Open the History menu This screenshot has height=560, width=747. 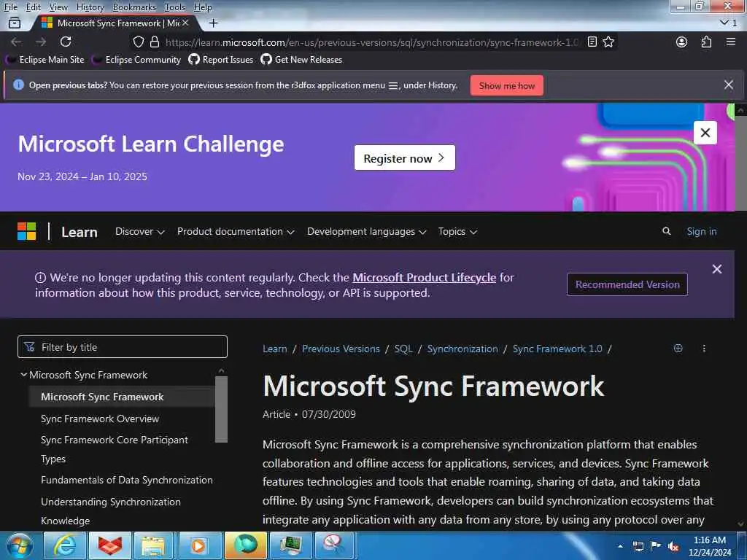(x=90, y=7)
